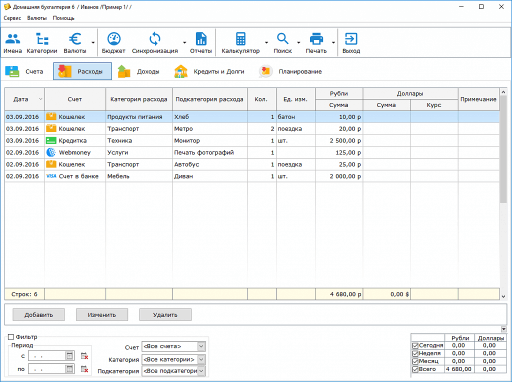Open the Отчеты reports icon

pos(201,39)
